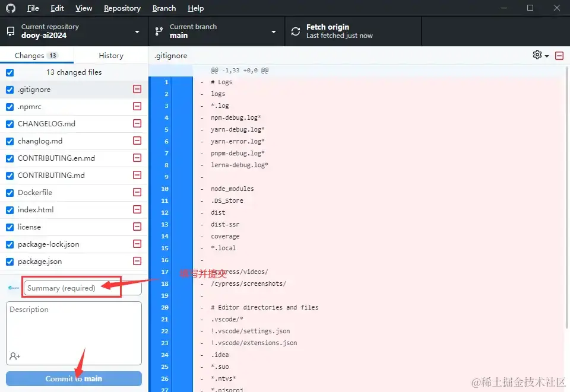This screenshot has height=392, width=570.
Task: Uncheck the license checkbox
Action: (x=10, y=227)
